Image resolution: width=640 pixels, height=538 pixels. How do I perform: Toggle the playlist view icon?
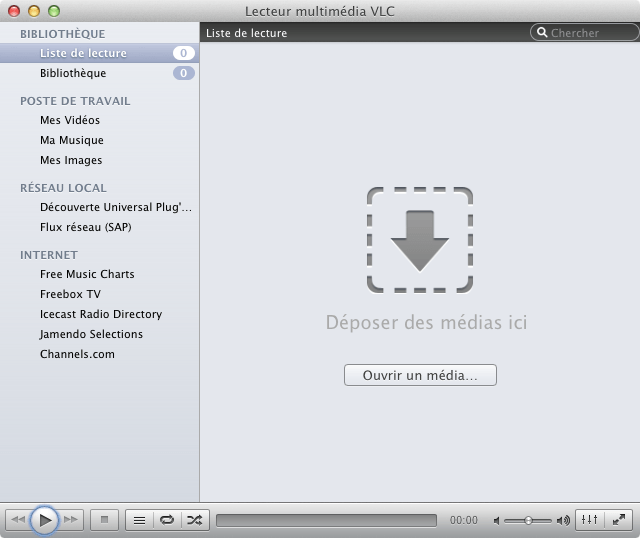[x=140, y=520]
